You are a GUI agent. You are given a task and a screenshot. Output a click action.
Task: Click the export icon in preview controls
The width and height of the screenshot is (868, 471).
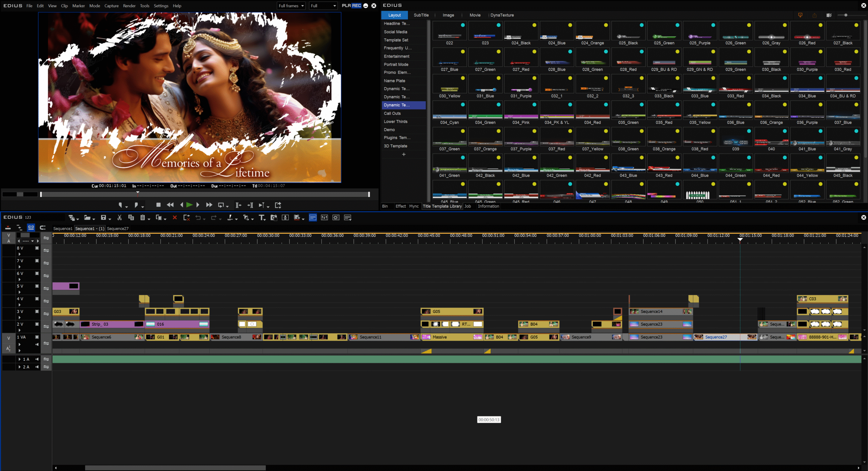coord(278,205)
